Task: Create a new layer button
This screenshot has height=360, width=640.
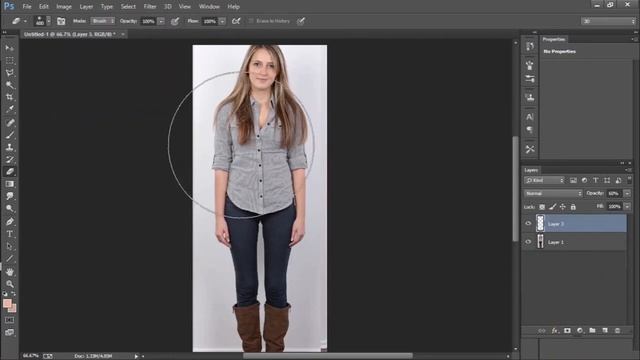Action: pyautogui.click(x=605, y=331)
